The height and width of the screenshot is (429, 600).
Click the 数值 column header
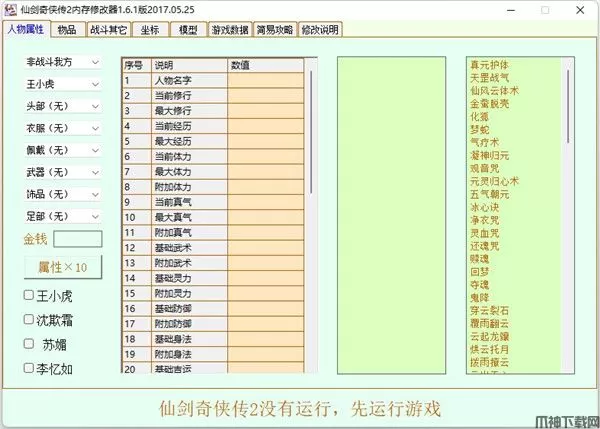266,65
